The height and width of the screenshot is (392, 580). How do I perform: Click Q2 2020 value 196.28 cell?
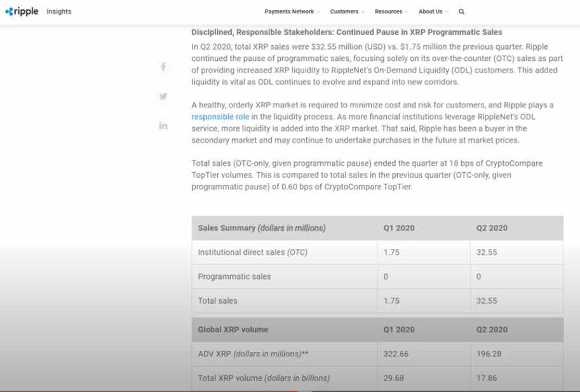coord(489,354)
